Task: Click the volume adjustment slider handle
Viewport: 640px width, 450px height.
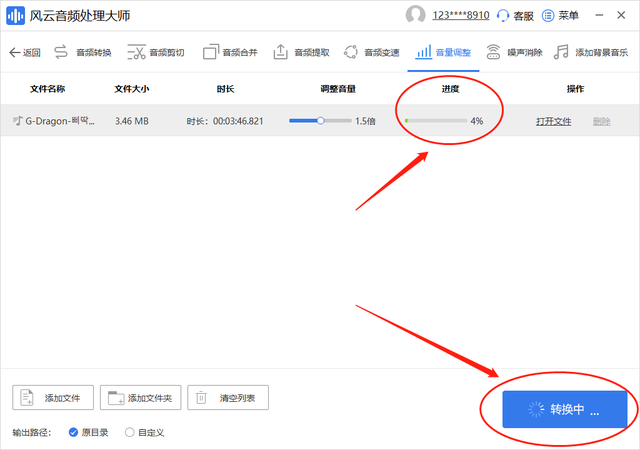Action: 321,120
